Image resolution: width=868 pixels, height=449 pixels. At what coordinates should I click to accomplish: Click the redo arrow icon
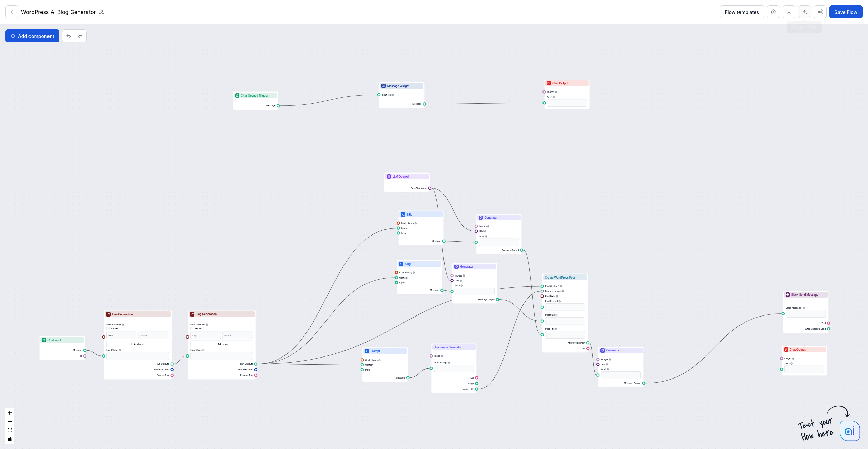point(80,36)
